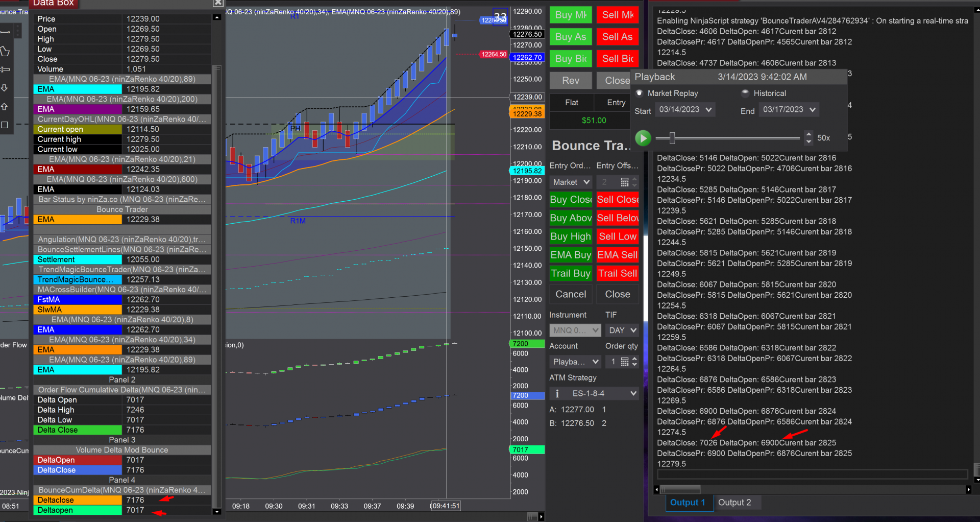Click Buy Bid button

pyautogui.click(x=571, y=59)
